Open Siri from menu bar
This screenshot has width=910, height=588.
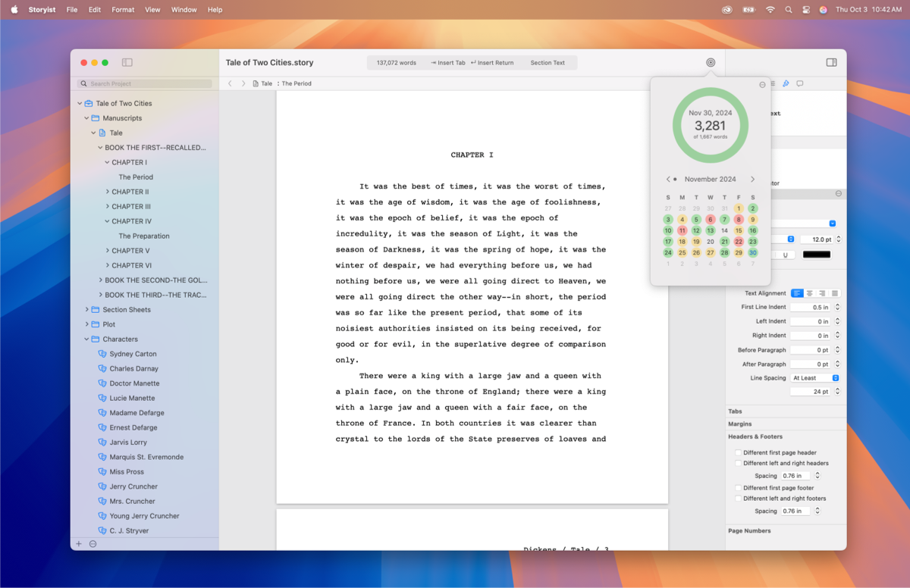click(823, 10)
